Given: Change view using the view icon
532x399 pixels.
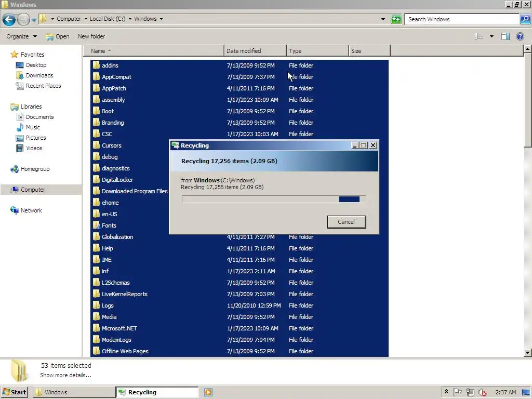Looking at the screenshot, I should coord(478,36).
